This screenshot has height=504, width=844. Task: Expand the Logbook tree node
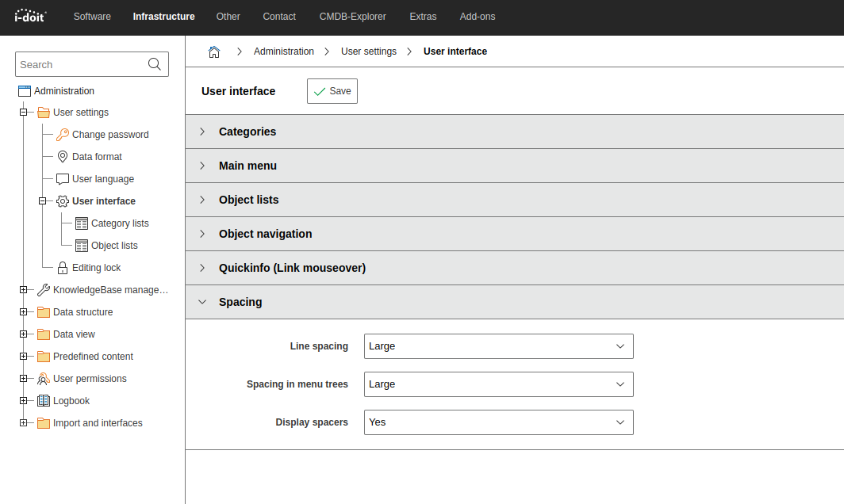[23, 401]
